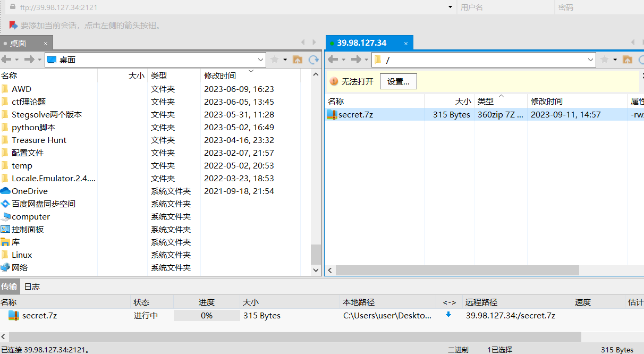Click the red bookmark add-session arrow icon

(x=13, y=25)
